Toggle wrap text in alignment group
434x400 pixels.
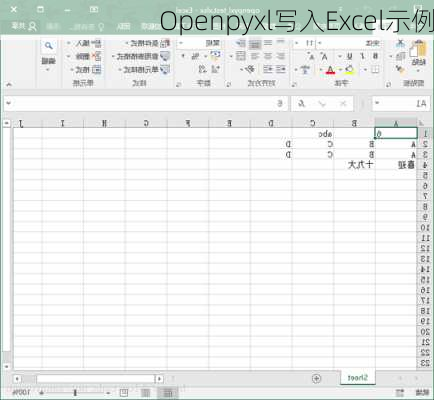(x=240, y=43)
